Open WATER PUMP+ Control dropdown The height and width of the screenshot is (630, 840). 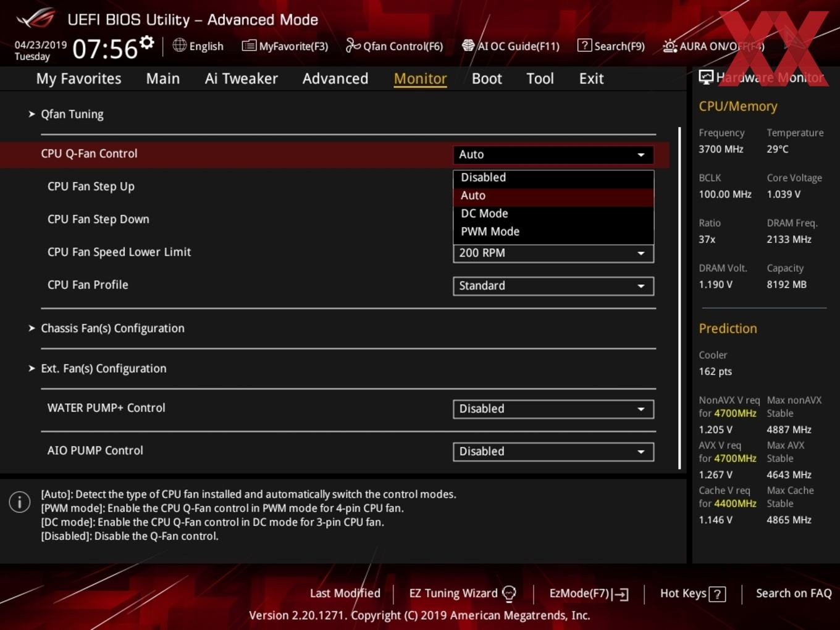coord(553,409)
